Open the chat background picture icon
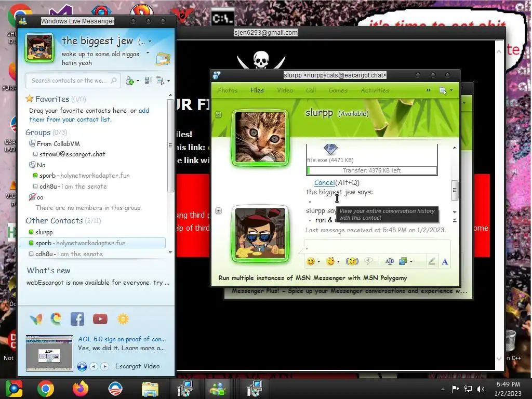This screenshot has width=532, height=399. 403,261
